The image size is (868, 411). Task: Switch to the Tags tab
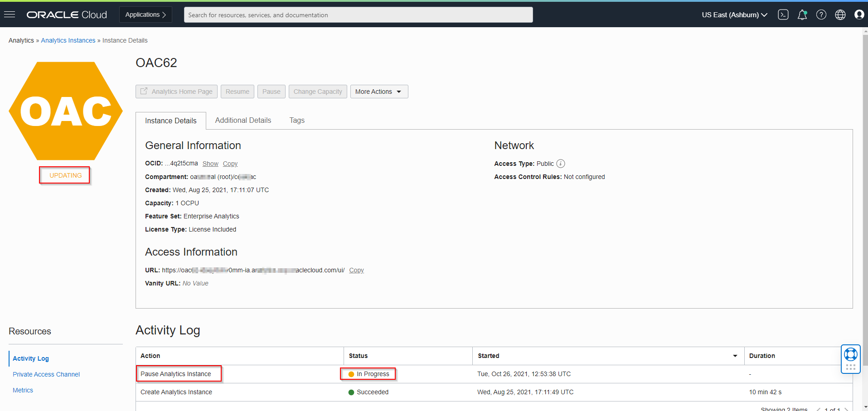297,120
